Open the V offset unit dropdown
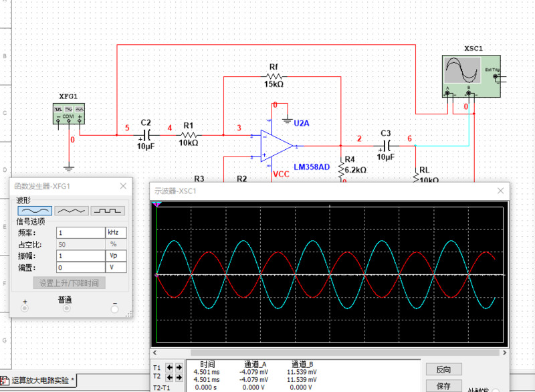535x392 pixels. click(116, 267)
